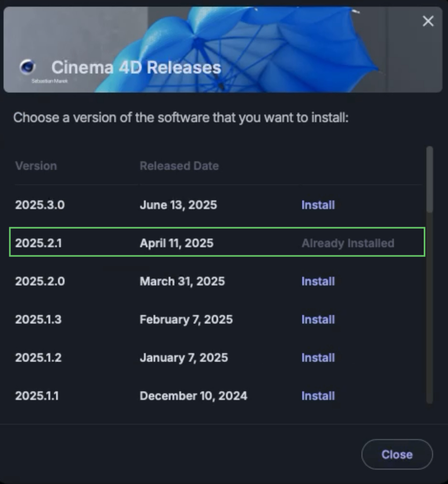Screen dimensions: 448x484
Task: Click the Already Installed label
Action: (348, 243)
